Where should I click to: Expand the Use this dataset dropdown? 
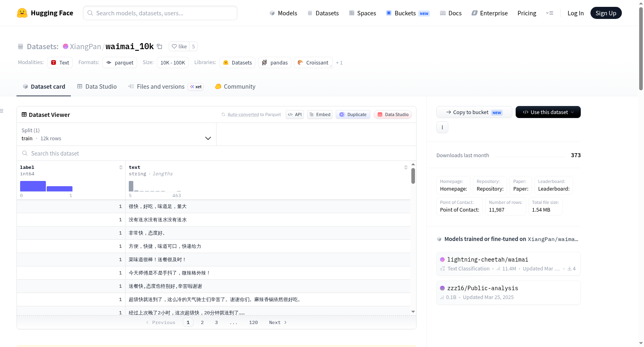pos(548,112)
